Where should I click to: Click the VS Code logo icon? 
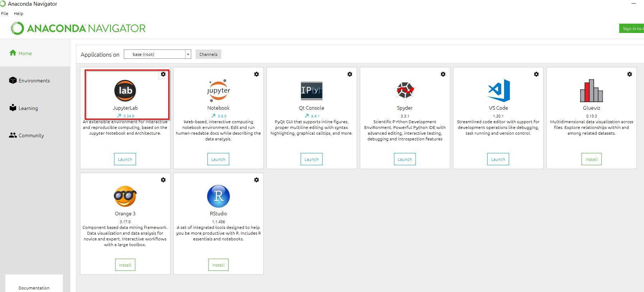(498, 90)
